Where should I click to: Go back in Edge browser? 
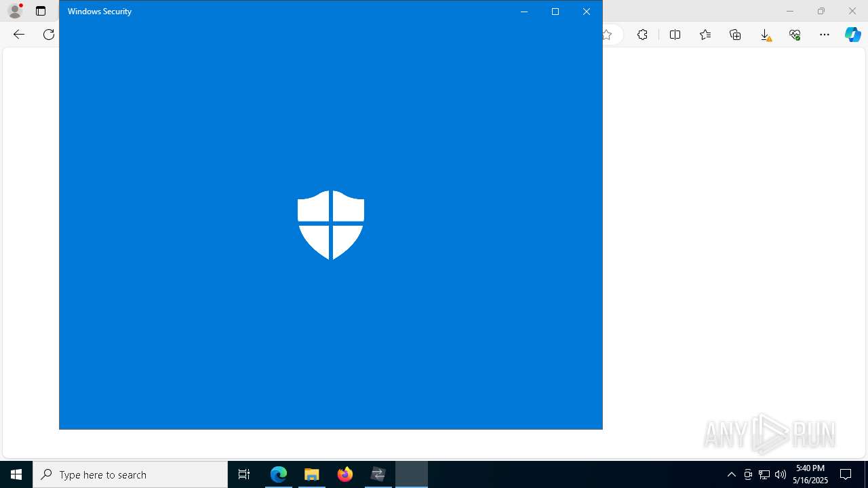coord(19,35)
